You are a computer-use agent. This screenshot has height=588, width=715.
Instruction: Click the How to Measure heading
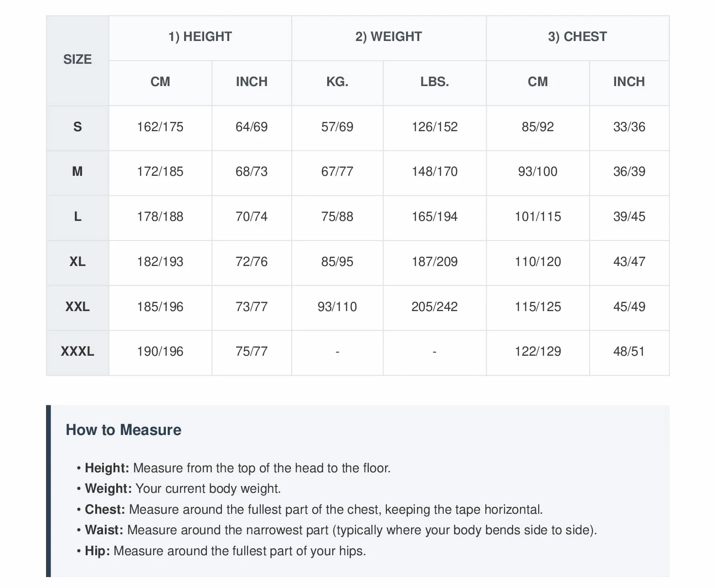click(123, 430)
